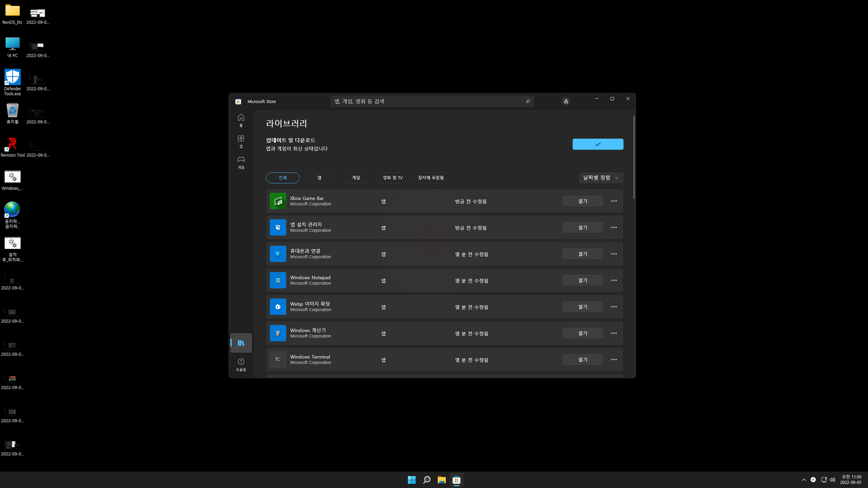Click the search magnifier icon in Store
868x488 pixels.
tap(527, 101)
